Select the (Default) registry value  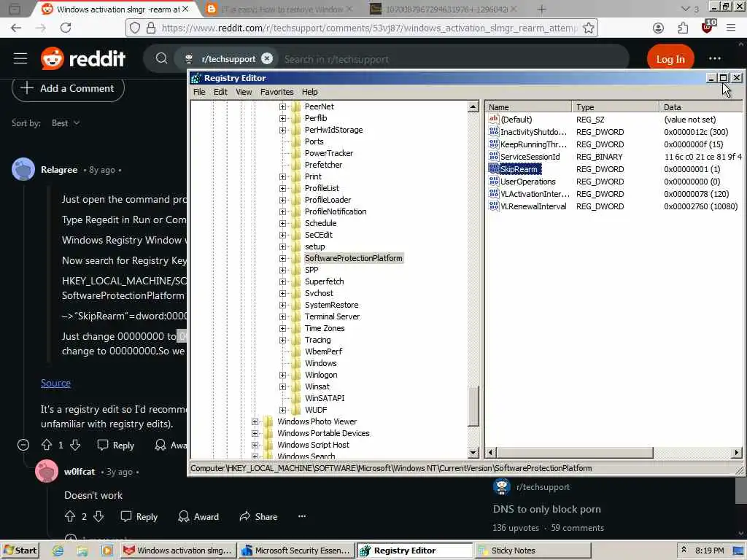pos(516,120)
